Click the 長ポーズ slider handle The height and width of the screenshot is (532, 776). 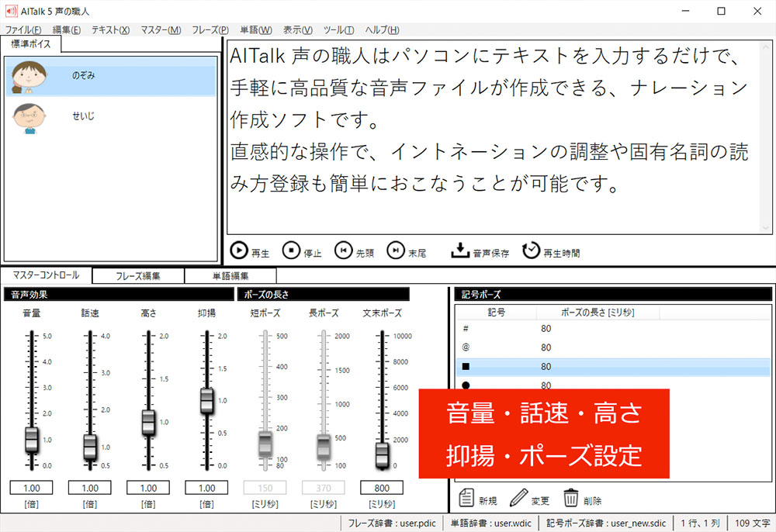[324, 446]
